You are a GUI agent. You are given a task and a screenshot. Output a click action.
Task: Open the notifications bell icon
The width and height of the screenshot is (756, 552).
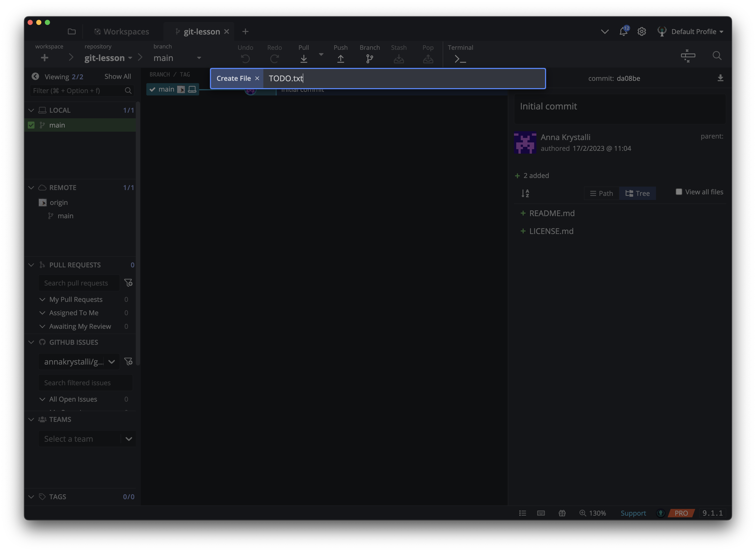623,31
